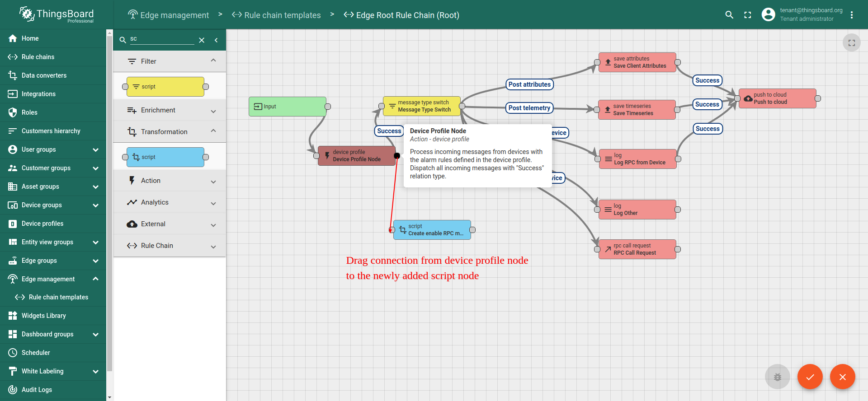The height and width of the screenshot is (401, 868).
Task: Apply changes with the orange checkmark button
Action: tap(810, 377)
